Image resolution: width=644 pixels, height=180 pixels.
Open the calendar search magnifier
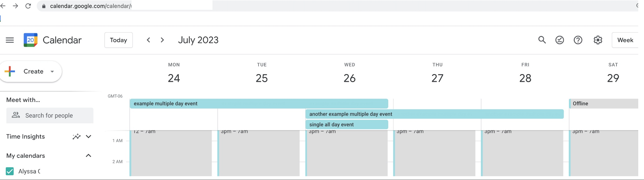542,40
